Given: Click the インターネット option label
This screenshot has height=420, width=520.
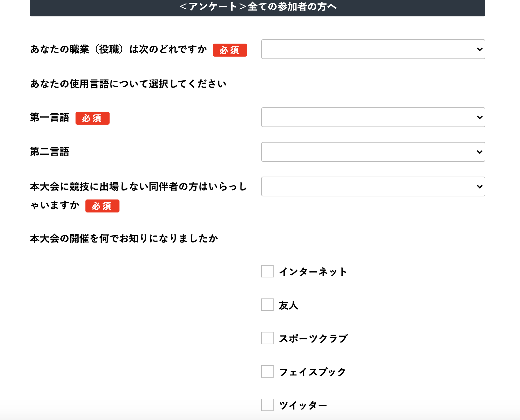Looking at the screenshot, I should click(x=313, y=272).
